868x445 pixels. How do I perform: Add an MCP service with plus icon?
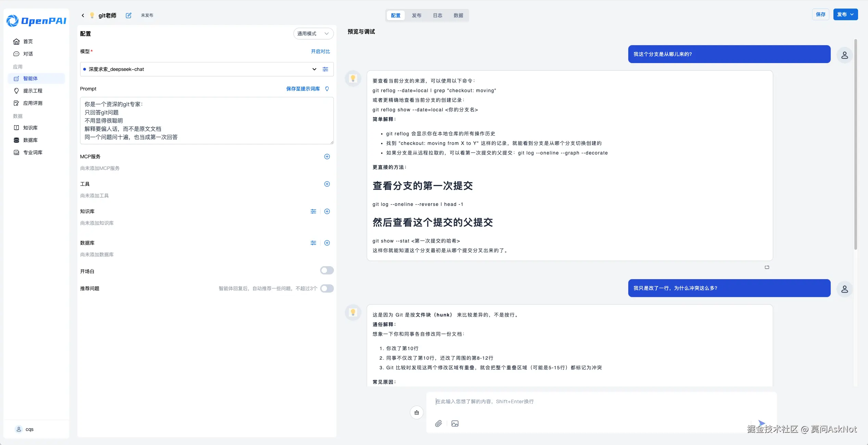tap(327, 157)
